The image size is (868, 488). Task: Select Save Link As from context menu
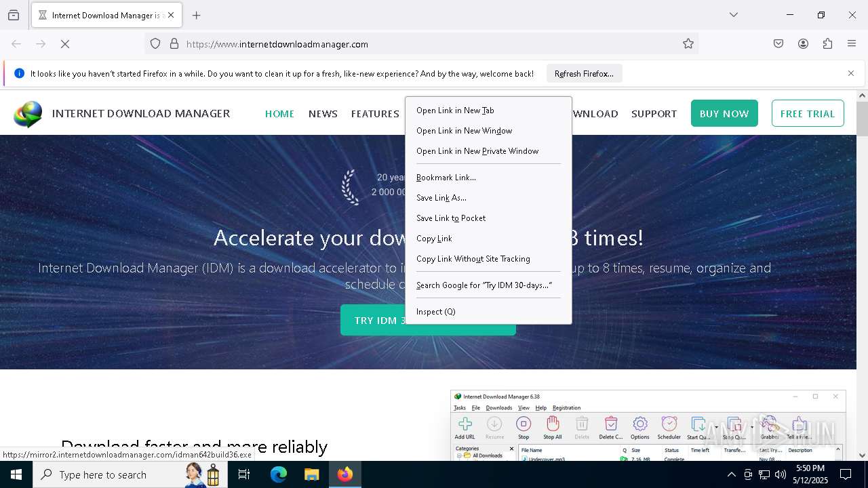coord(488,198)
